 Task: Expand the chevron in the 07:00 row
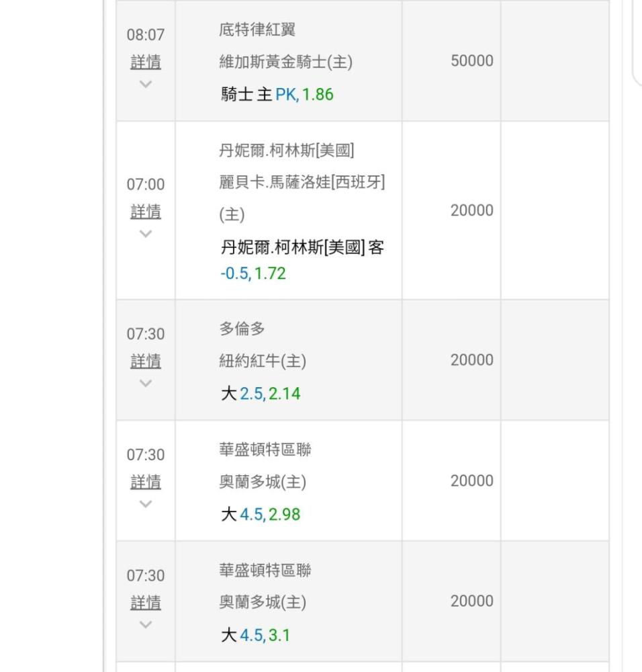coord(146,234)
